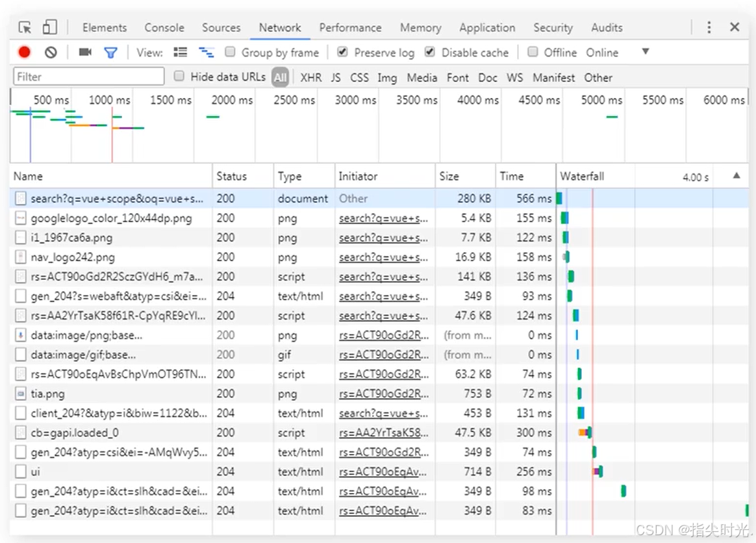The image size is (756, 543).
Task: Filter requests by CSS
Action: pos(359,78)
